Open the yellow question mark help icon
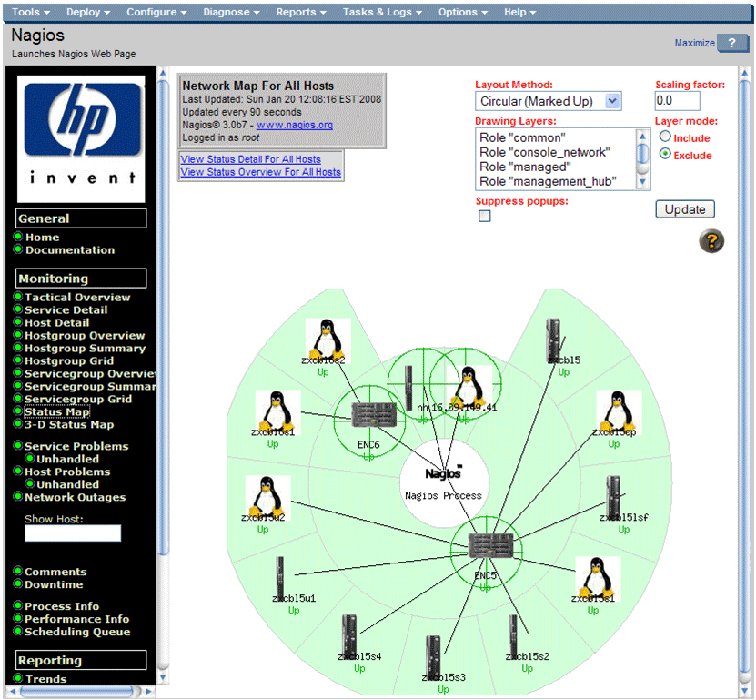Screen dimensions: 756x700 point(711,240)
